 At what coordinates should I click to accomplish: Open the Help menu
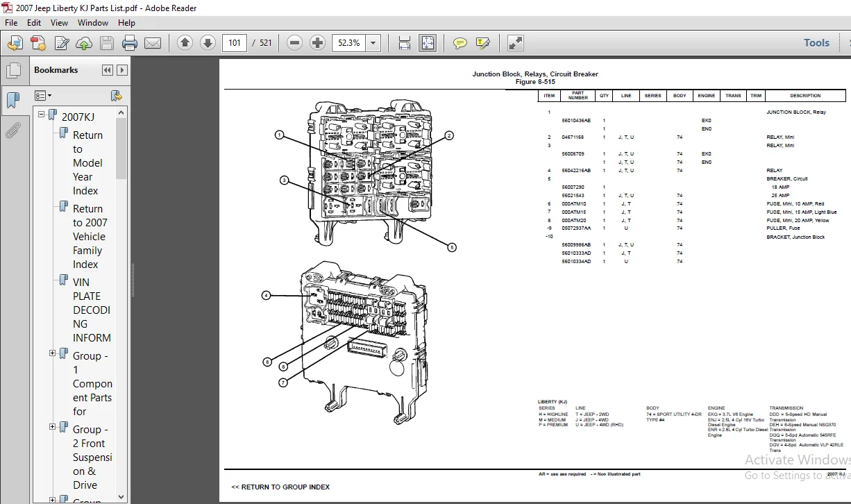point(126,22)
